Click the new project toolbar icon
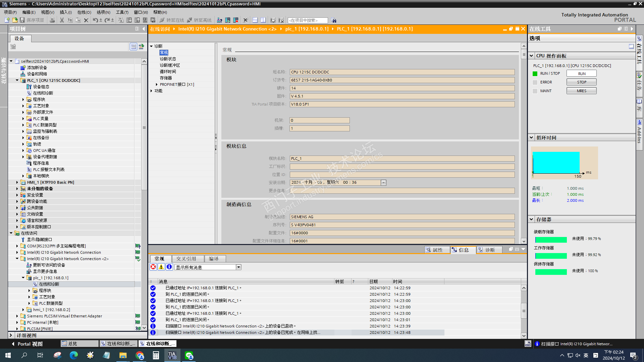This screenshot has width=644, height=362. point(7,20)
